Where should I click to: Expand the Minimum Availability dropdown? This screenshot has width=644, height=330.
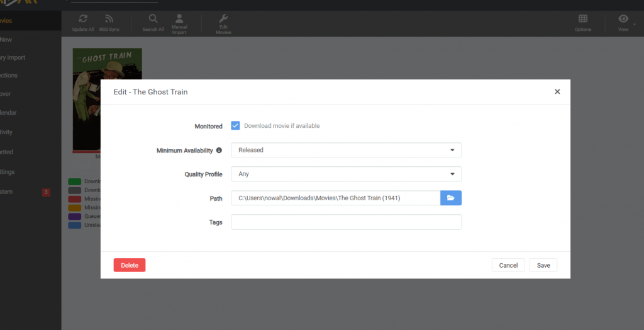(x=347, y=150)
